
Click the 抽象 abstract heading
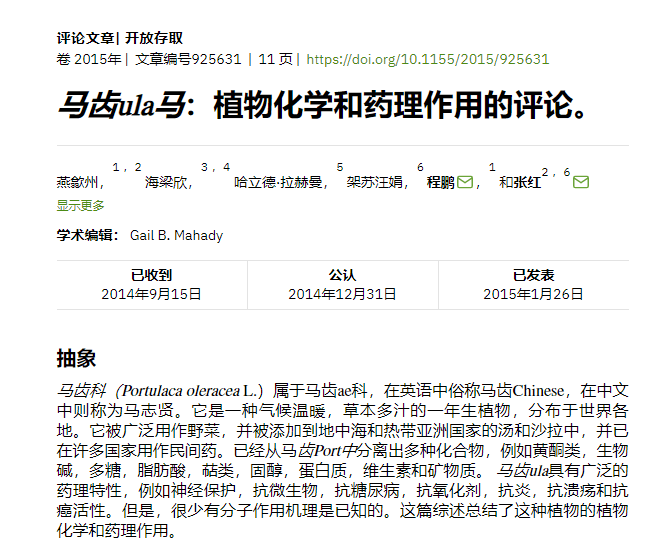(76, 359)
